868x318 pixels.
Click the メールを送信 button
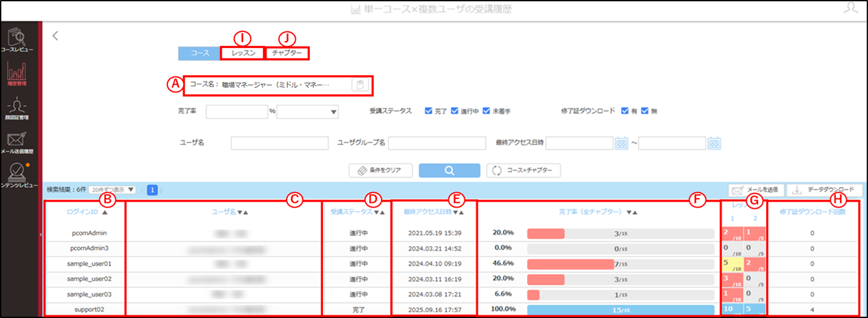click(x=757, y=190)
